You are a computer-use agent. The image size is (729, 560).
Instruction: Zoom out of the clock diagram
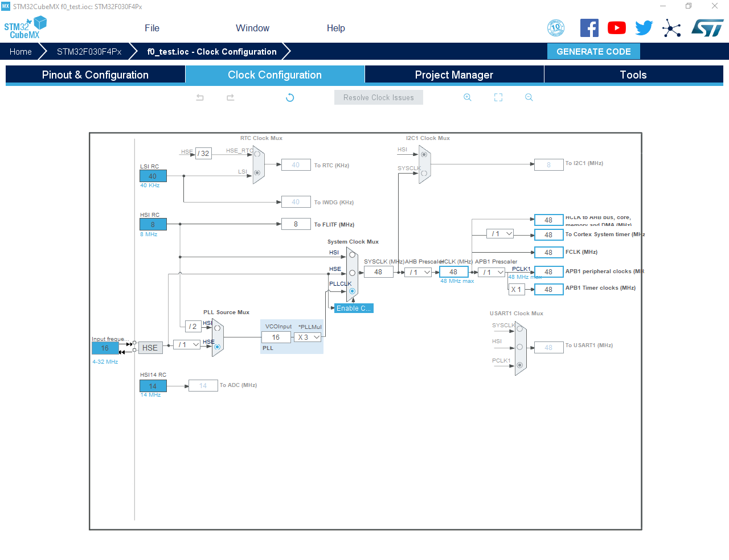529,97
